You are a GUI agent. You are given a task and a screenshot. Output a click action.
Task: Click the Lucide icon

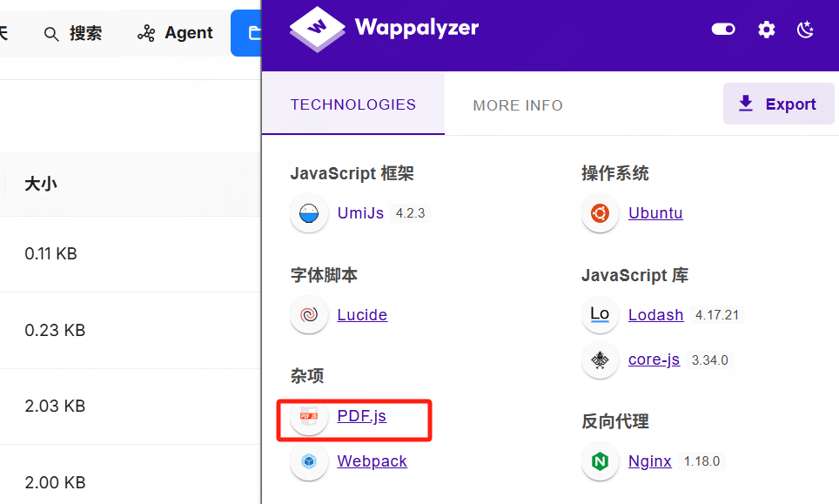click(x=309, y=314)
